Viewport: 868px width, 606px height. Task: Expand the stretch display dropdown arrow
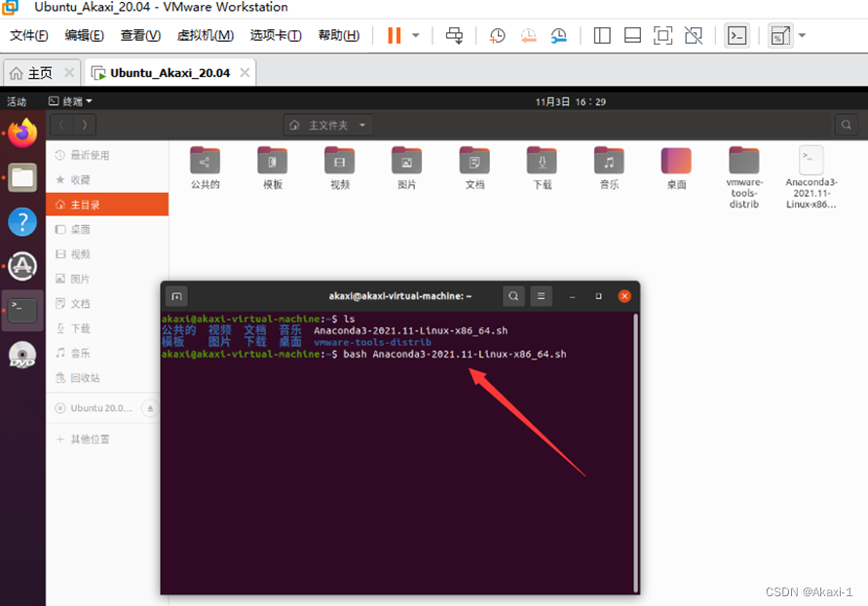click(802, 36)
